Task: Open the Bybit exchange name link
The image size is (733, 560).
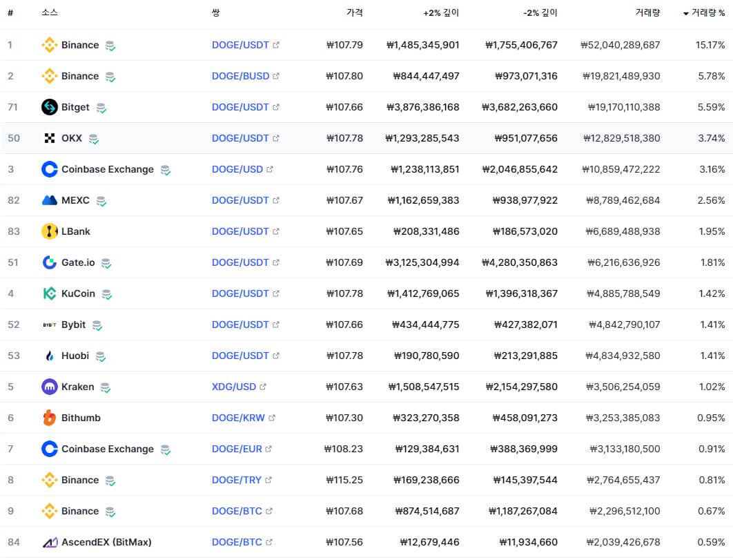Action: coord(73,325)
